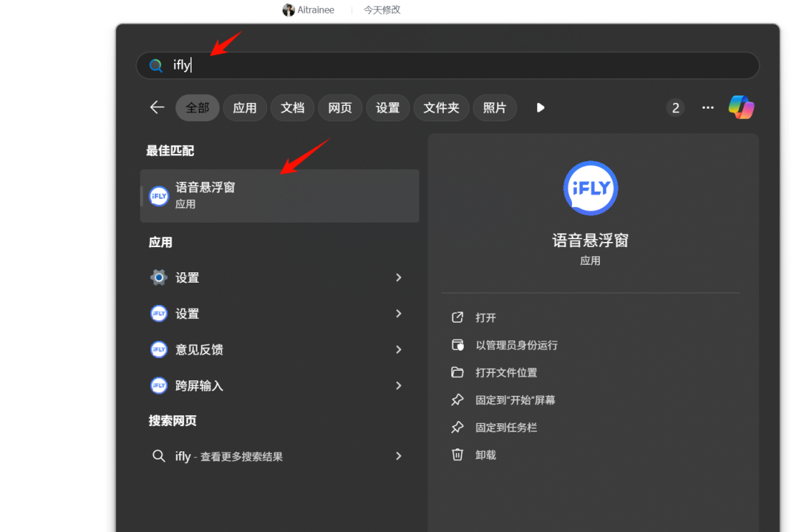Viewport: 799px width, 532px height.
Task: Open best match 语音悬浮窗 result
Action: [x=280, y=195]
